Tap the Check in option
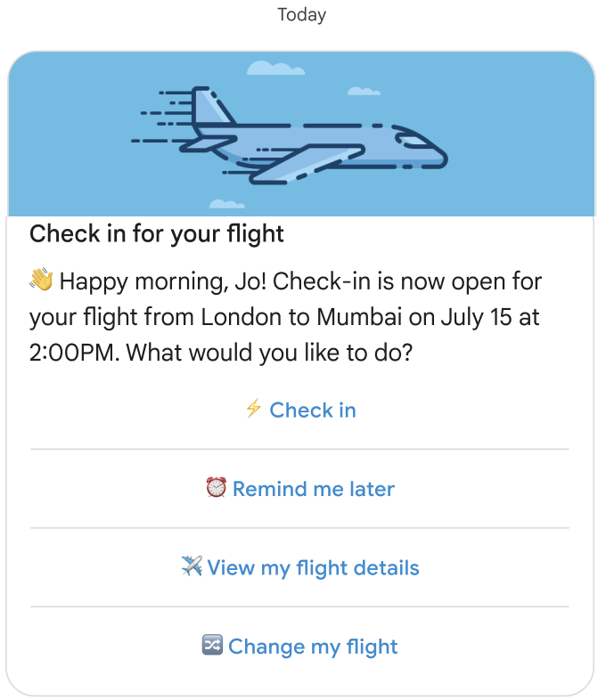 tap(312, 411)
